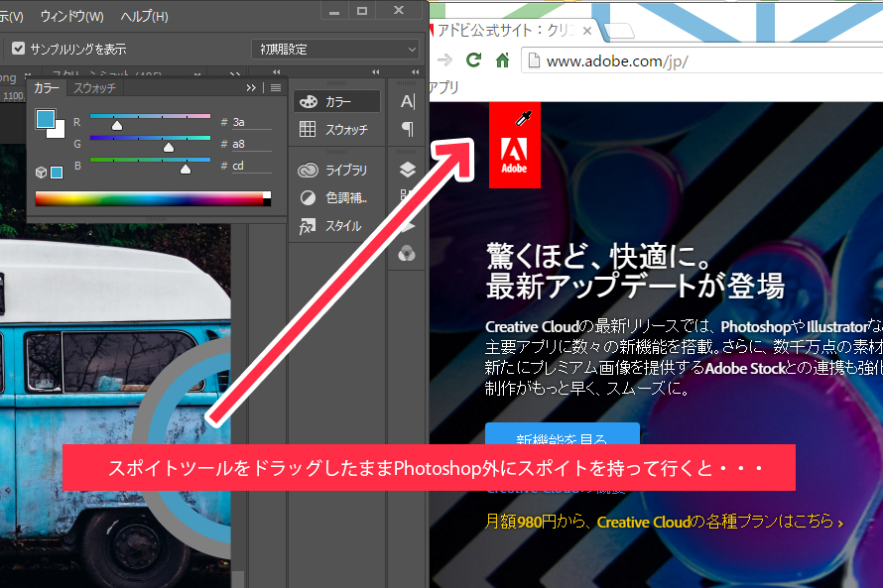Toggle the サンプルリングを表示 checkbox
Screen dimensions: 883x588
point(19,49)
